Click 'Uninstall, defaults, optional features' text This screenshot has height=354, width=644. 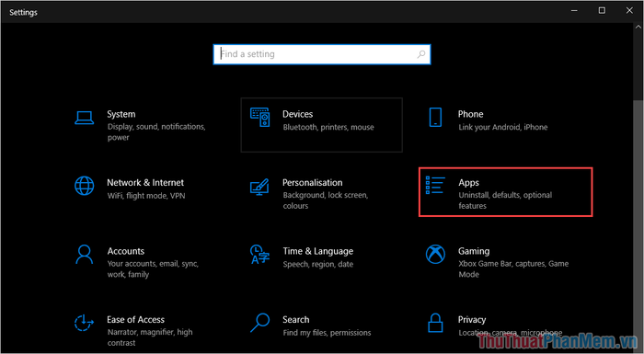tap(505, 200)
